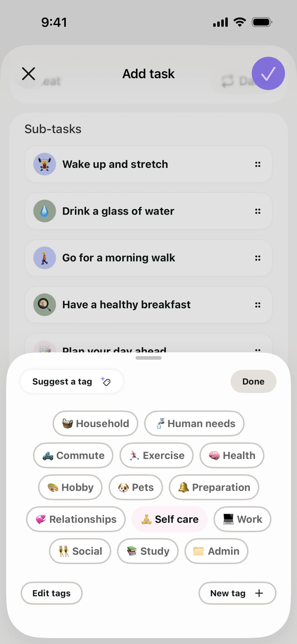Create a New tag with plus
The image size is (297, 644).
[x=237, y=593]
